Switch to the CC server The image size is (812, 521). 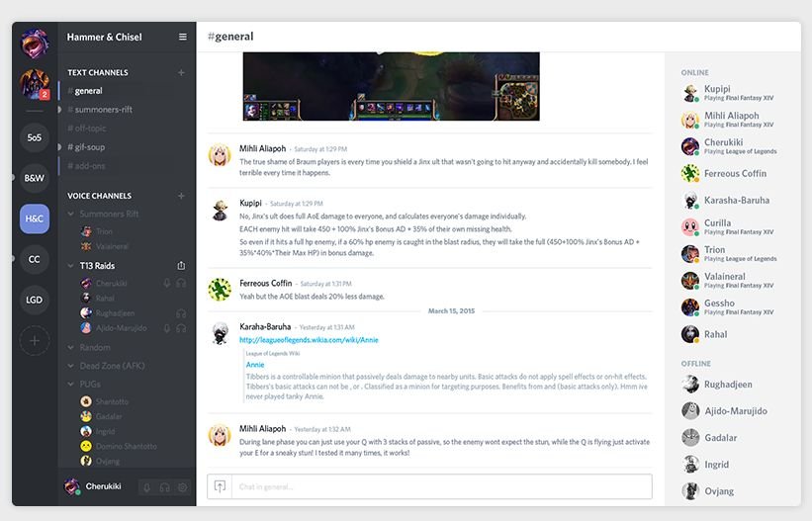[35, 259]
